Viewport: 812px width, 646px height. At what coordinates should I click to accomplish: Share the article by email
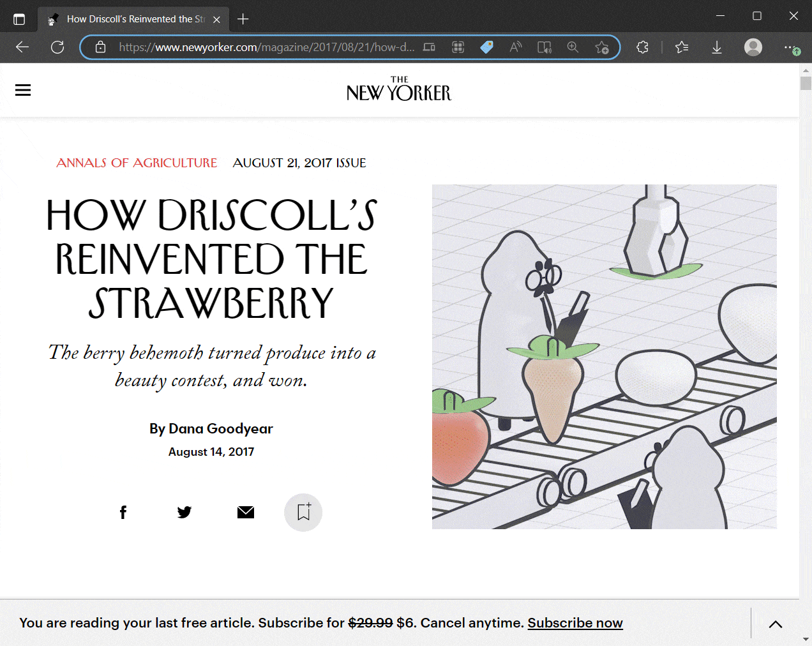[246, 512]
